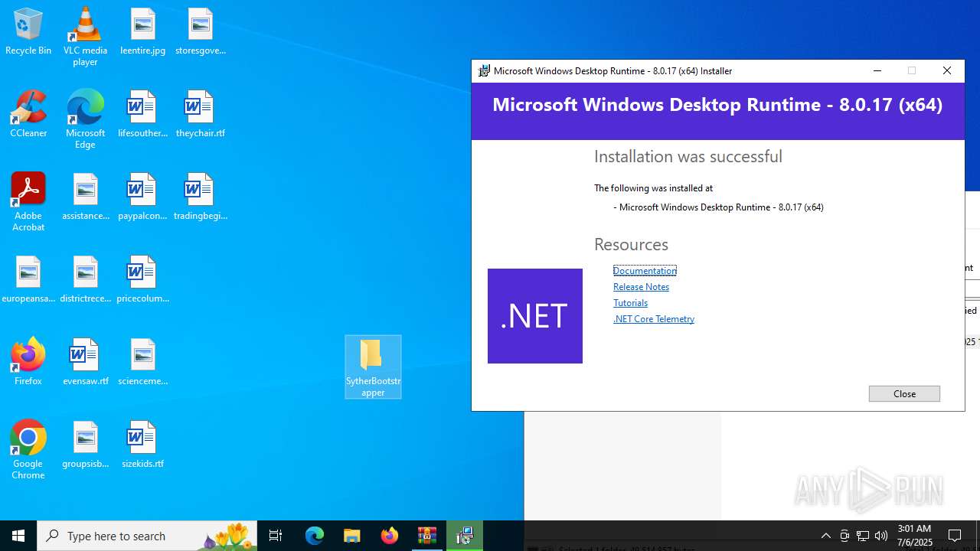Select assistance... image file icon
This screenshot has height=551, width=980.
click(x=85, y=197)
